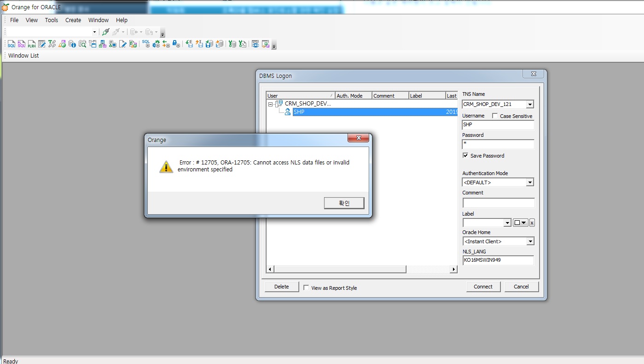
Task: Click the commit database icon in top toolbar
Action: click(133, 32)
